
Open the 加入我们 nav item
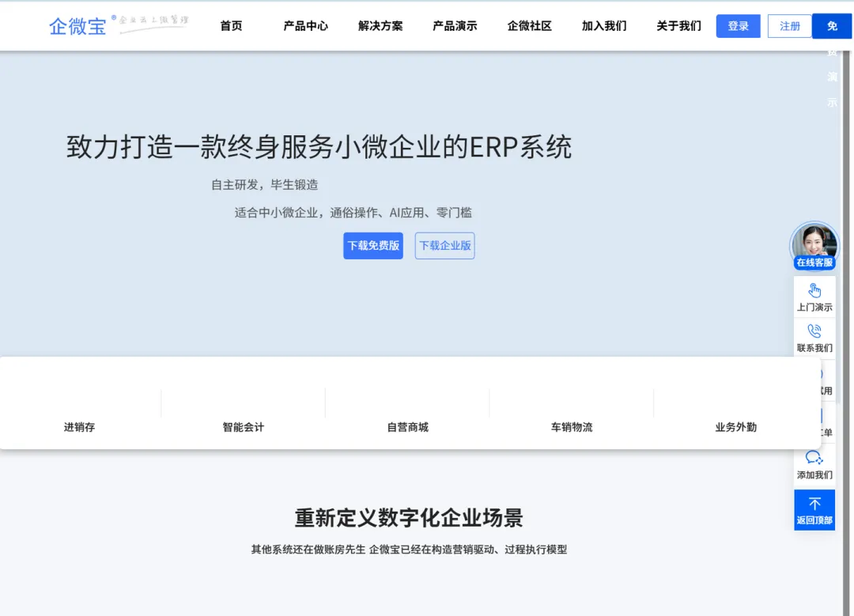tap(604, 25)
